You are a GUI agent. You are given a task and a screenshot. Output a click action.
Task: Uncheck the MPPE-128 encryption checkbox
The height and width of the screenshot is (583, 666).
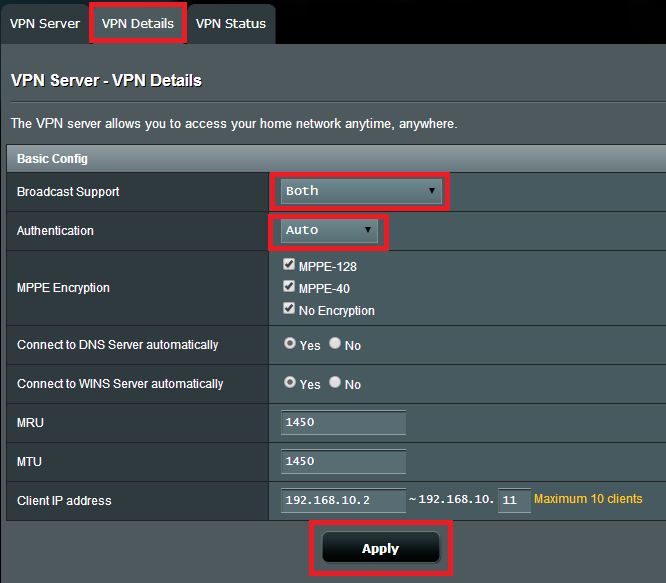click(289, 265)
